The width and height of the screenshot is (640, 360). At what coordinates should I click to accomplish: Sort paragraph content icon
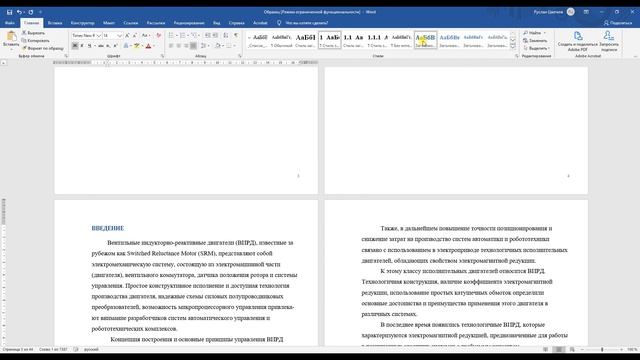(226, 36)
